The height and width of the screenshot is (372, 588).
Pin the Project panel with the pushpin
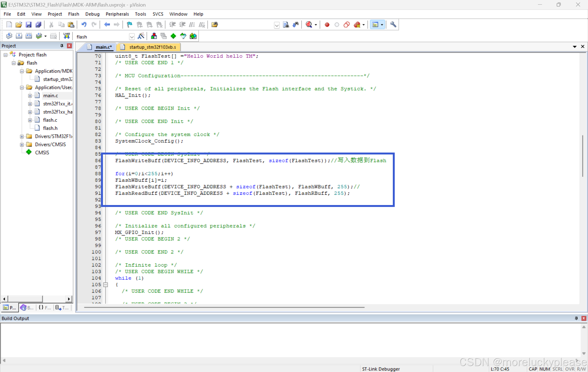62,46
